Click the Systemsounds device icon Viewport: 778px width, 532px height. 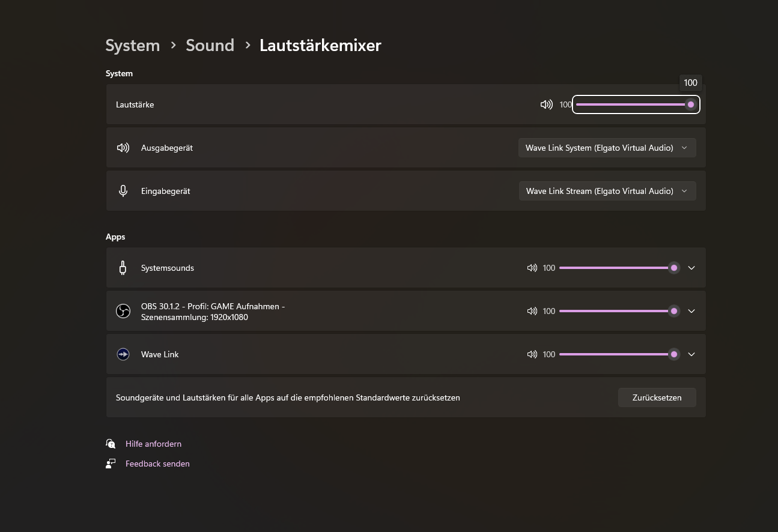[x=123, y=268]
